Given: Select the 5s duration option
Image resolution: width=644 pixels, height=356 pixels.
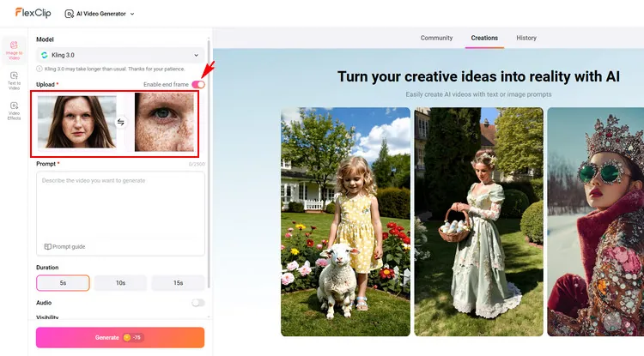Looking at the screenshot, I should [63, 283].
